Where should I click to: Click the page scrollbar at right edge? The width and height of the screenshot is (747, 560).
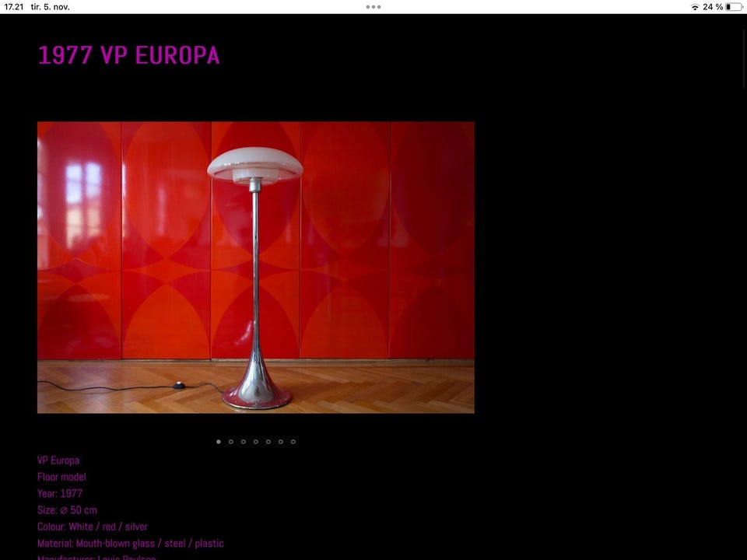click(x=745, y=58)
